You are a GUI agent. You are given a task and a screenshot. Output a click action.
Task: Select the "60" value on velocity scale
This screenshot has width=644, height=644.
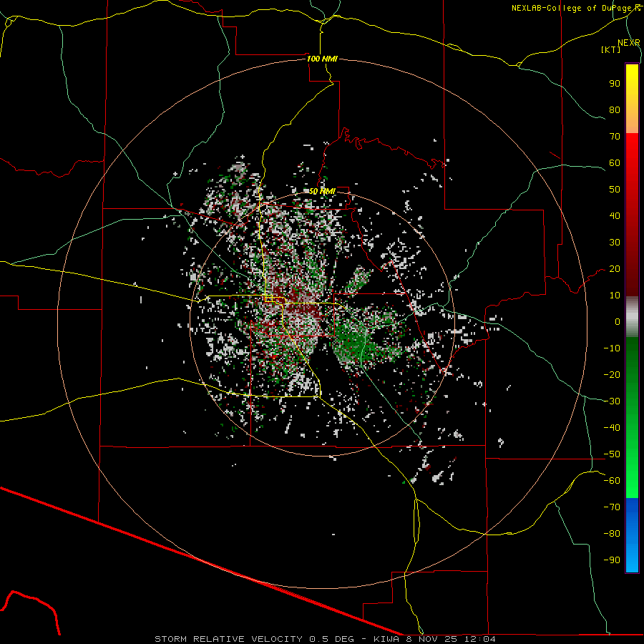click(615, 162)
